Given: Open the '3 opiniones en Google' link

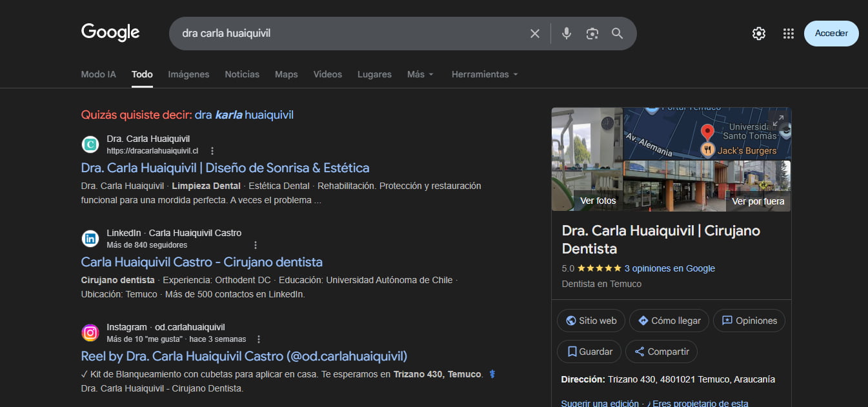Looking at the screenshot, I should tap(669, 268).
